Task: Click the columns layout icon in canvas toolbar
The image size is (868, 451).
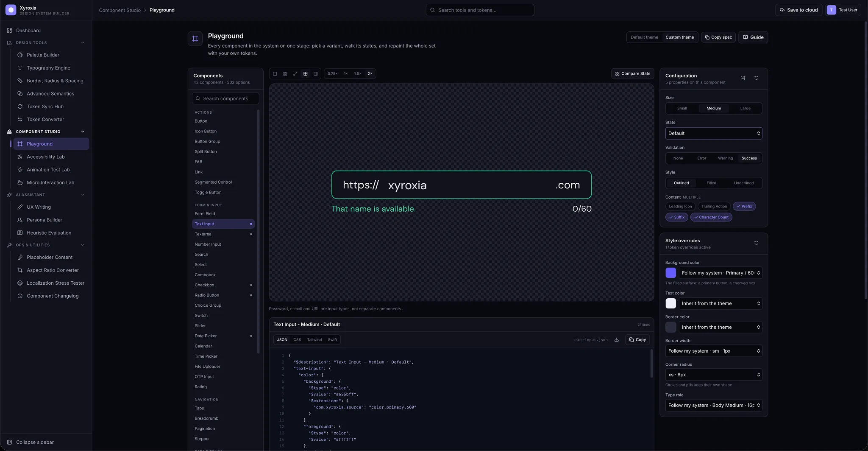Action: point(315,74)
